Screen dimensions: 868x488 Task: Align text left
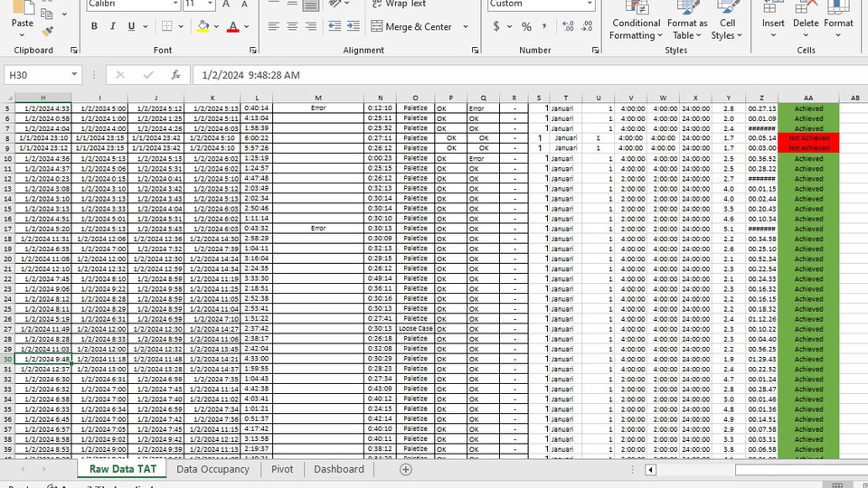point(273,26)
